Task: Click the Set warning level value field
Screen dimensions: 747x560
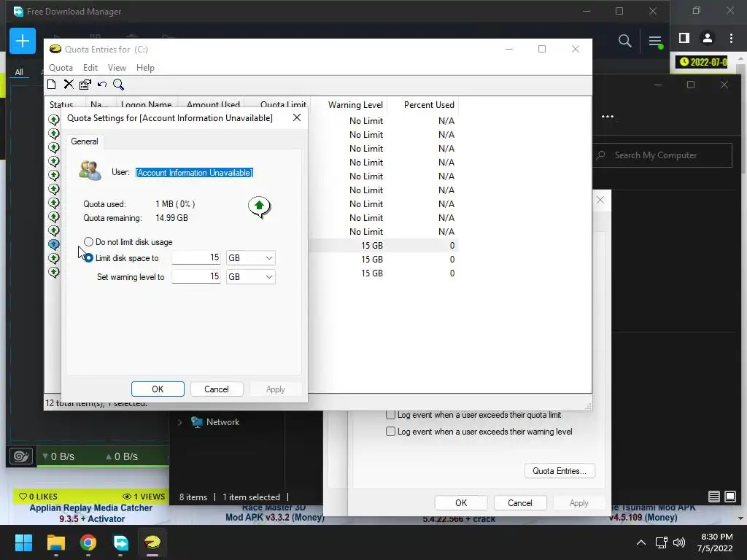Action: 196,276
